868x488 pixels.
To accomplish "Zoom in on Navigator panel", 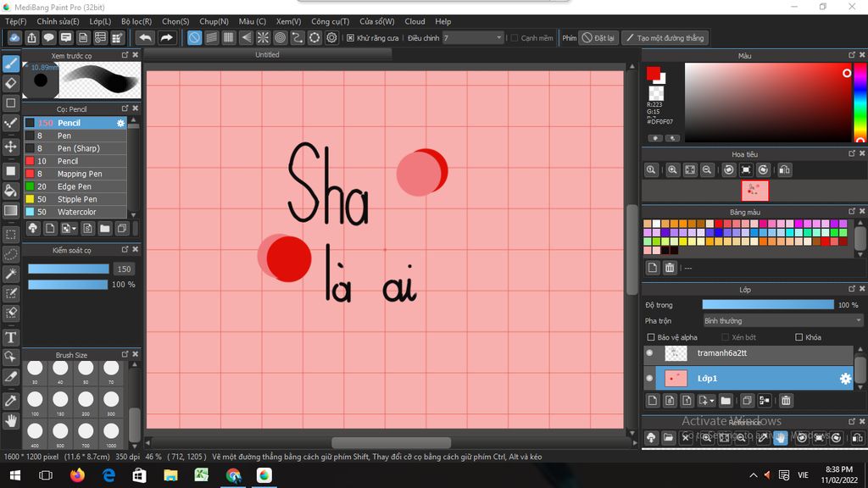I will pos(672,169).
